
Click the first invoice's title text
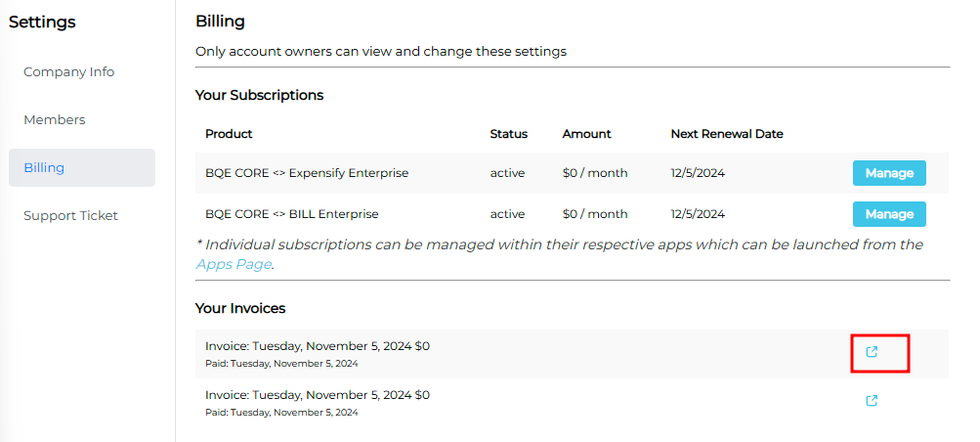(317, 346)
